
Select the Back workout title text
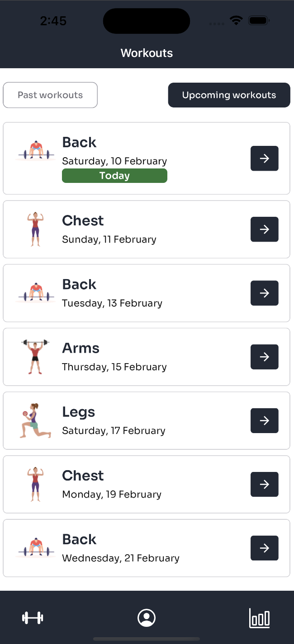coord(79,142)
